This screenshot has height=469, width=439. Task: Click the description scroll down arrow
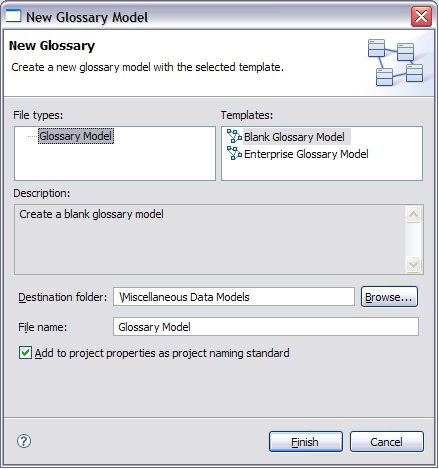(x=414, y=265)
